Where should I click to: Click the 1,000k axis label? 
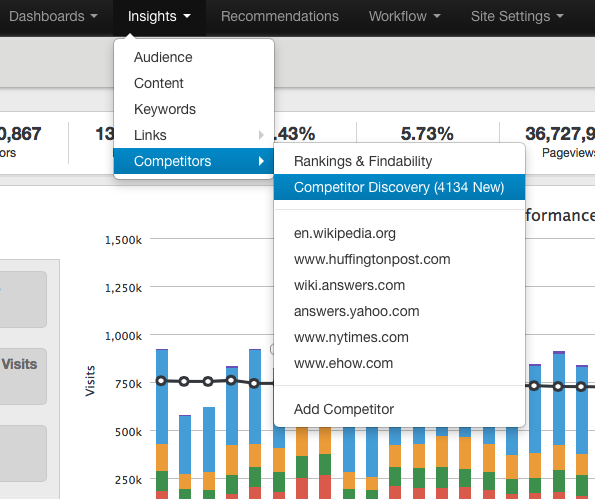coord(123,336)
